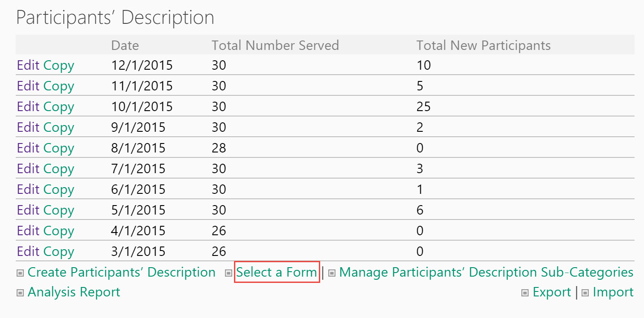Open Create Participants' Description link
The height and width of the screenshot is (318, 644).
[121, 272]
